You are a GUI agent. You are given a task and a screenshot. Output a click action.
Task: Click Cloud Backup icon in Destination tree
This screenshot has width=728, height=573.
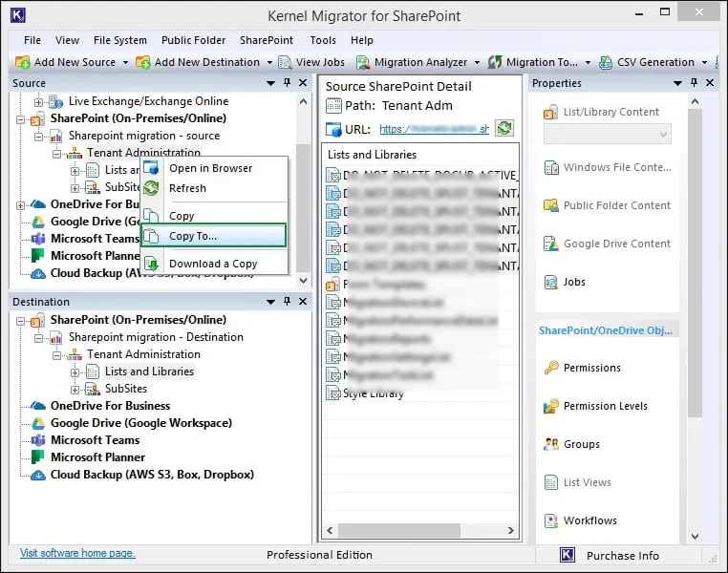click(x=38, y=475)
